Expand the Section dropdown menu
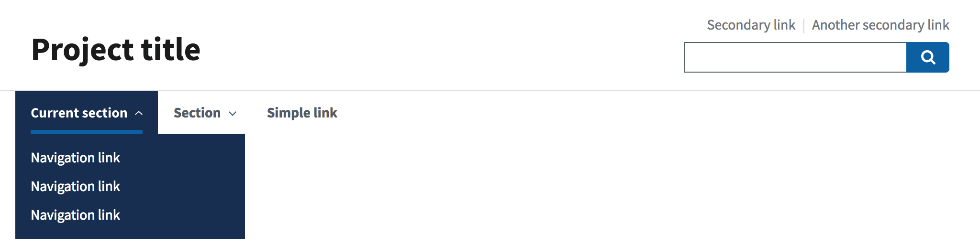 pyautogui.click(x=197, y=113)
